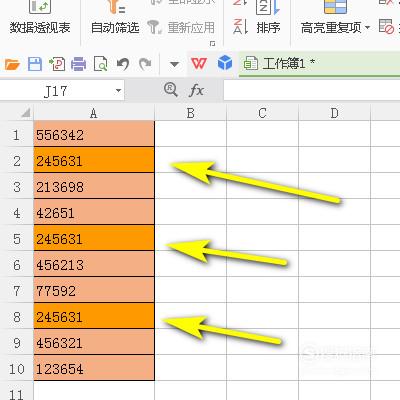The width and height of the screenshot is (400, 400).
Task: Select row 10 header
Action: pos(16,369)
